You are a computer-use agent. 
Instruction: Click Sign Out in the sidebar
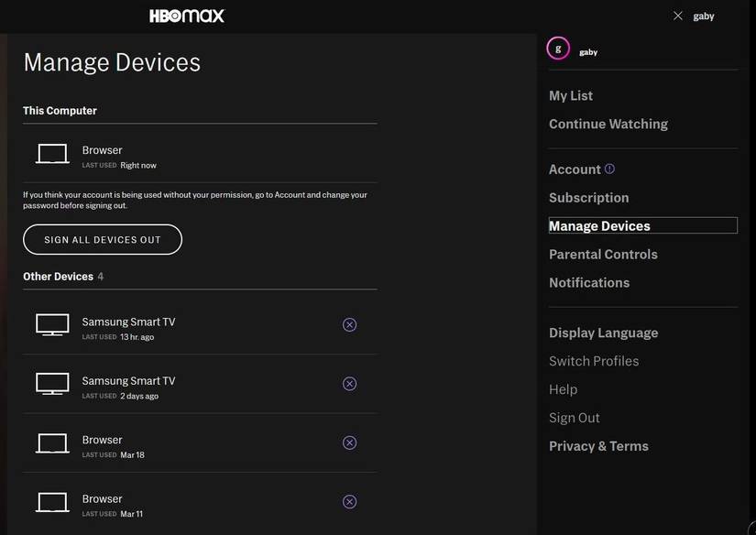point(574,417)
